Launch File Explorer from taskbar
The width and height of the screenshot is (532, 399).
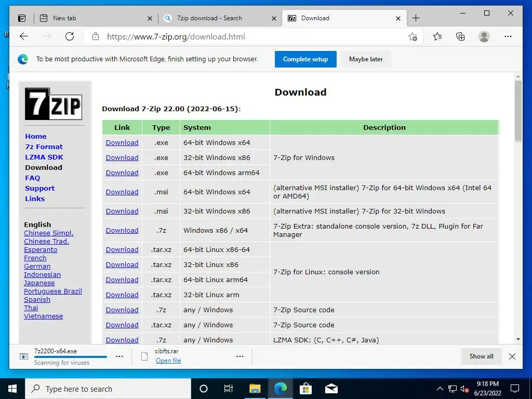click(255, 389)
